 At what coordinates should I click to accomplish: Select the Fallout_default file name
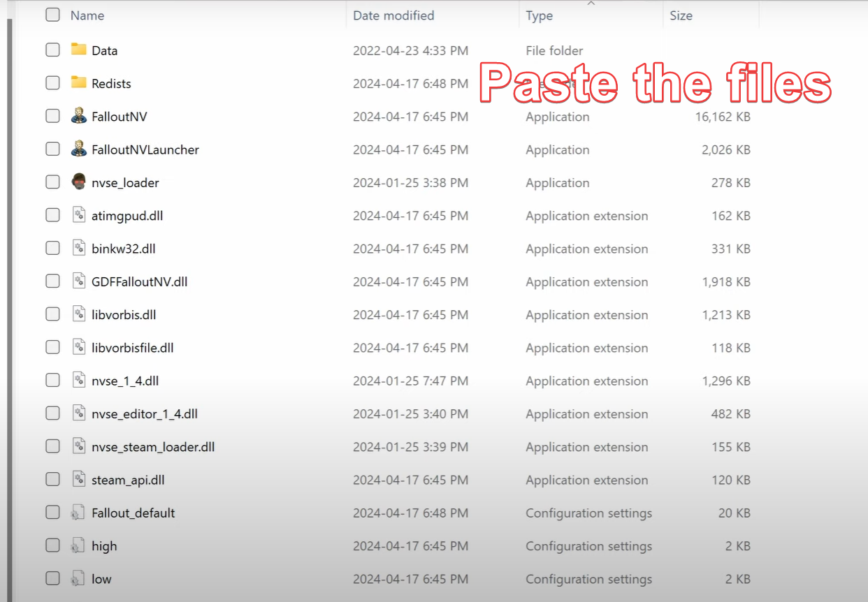[x=133, y=513]
